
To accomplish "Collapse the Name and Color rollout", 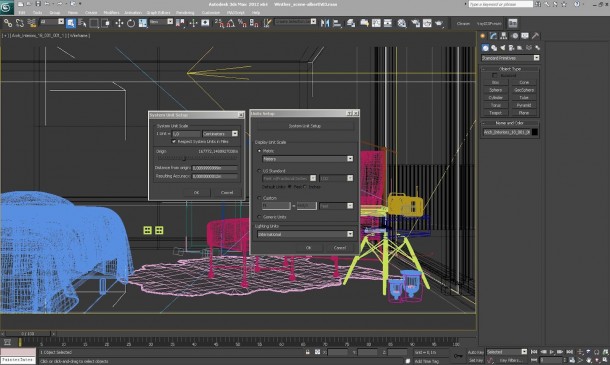I will [x=510, y=123].
